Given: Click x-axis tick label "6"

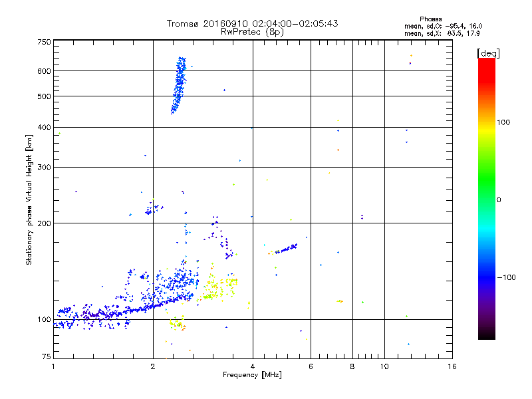Looking at the screenshot, I should point(311,366).
